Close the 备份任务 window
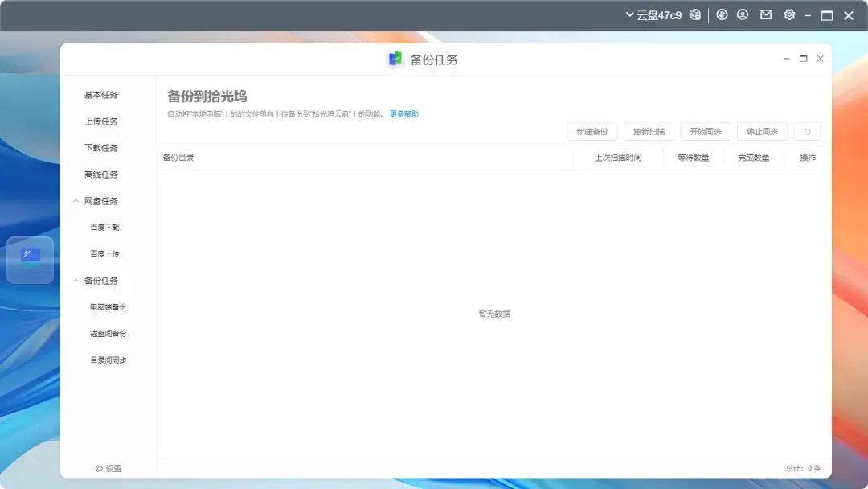This screenshot has width=868, height=489. [x=821, y=59]
